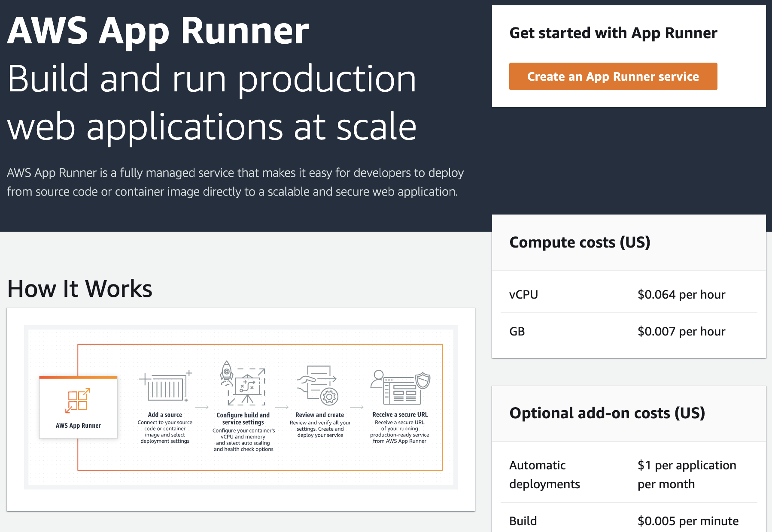Click the $0.007 per hour value

[x=681, y=331]
